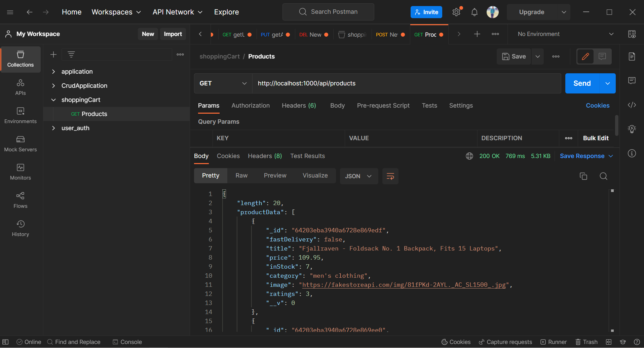Launch the Collection Runner
This screenshot has height=348, width=644.
pos(554,342)
